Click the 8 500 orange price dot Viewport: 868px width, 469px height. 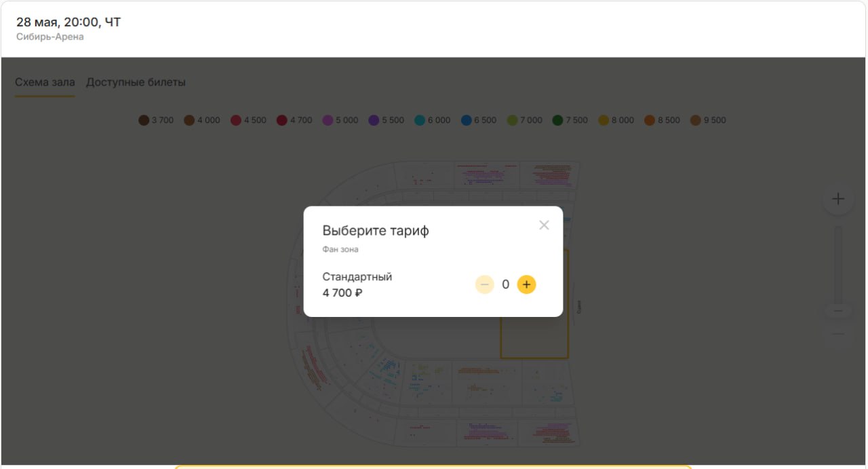point(650,120)
